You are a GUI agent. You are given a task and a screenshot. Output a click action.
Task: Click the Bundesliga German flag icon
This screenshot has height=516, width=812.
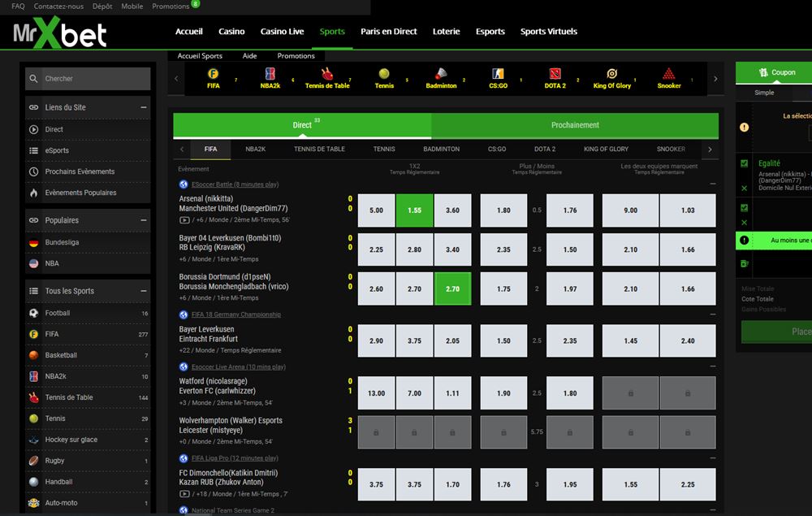pos(33,242)
